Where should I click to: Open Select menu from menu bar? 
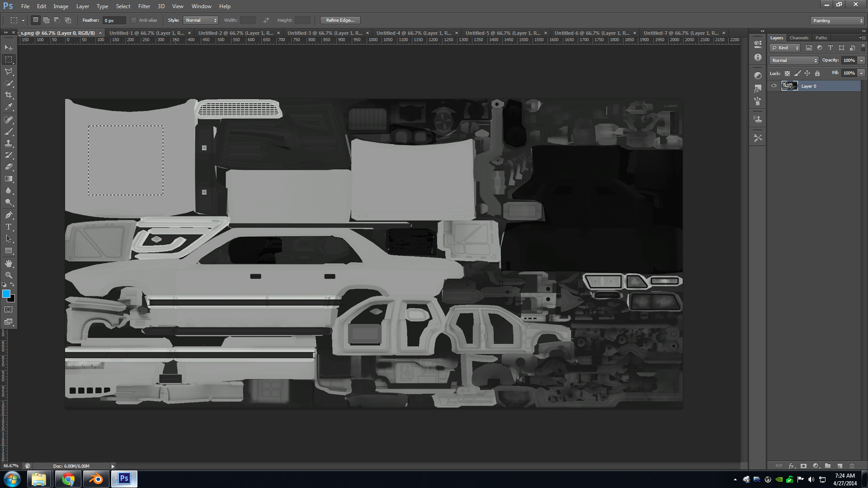pyautogui.click(x=122, y=6)
